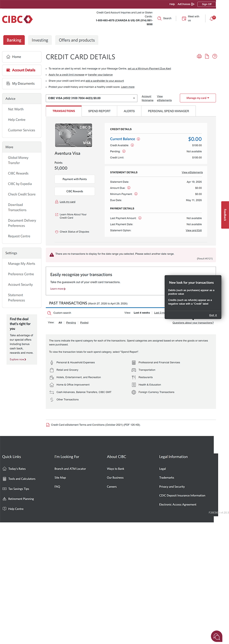Image resolution: width=229 pixels, height=644 pixels.
Task: Open the Personal Spend Manager tab
Action: [x=169, y=111]
